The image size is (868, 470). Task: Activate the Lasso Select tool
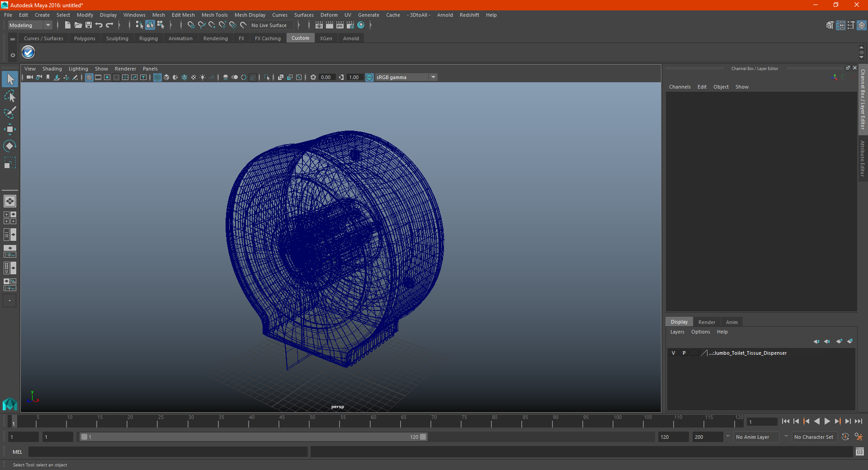tap(10, 96)
